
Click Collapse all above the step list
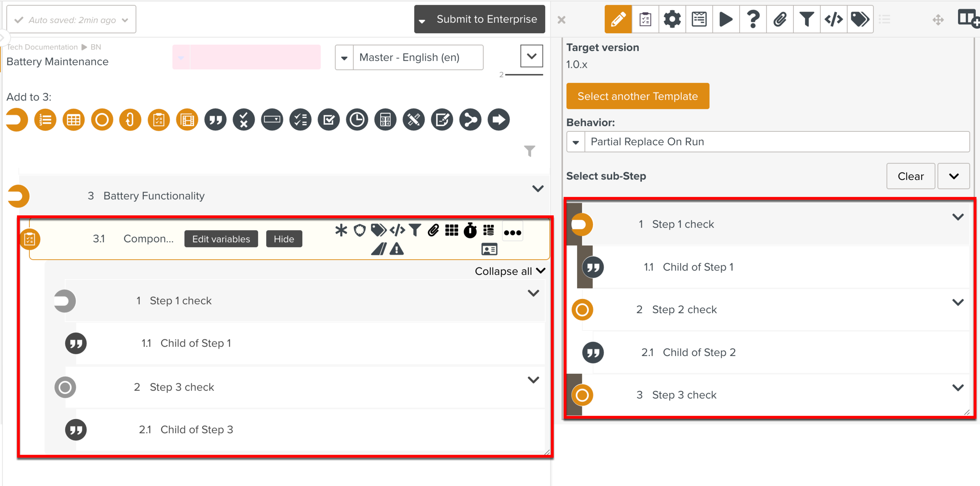click(x=504, y=271)
